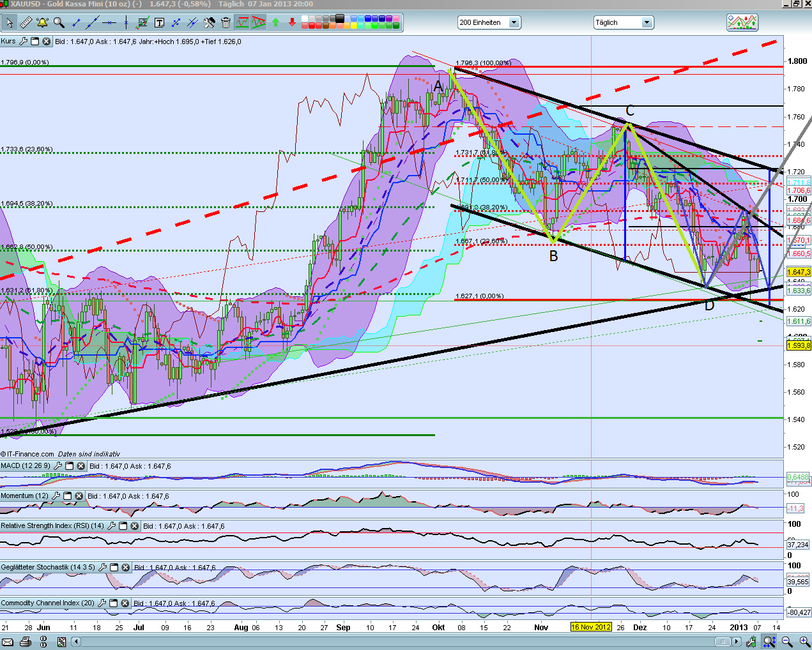812x650 pixels.
Task: Open the hammer and wrench object settings
Action: click(209, 22)
